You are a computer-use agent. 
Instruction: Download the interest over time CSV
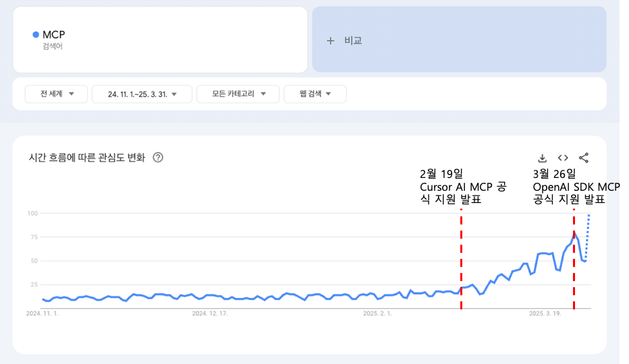[x=542, y=158]
